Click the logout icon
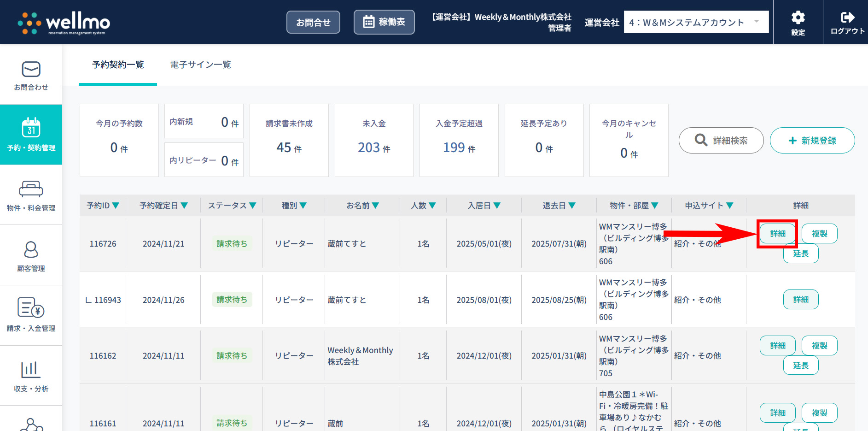Viewport: 868px width, 431px height. coord(847,18)
